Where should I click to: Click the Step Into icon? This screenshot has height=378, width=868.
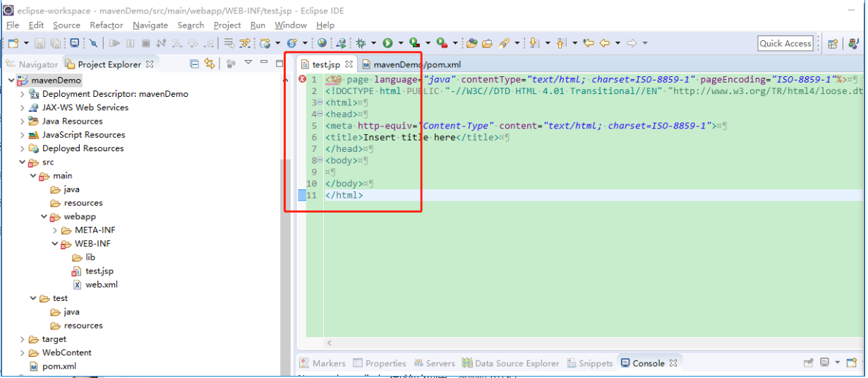176,43
